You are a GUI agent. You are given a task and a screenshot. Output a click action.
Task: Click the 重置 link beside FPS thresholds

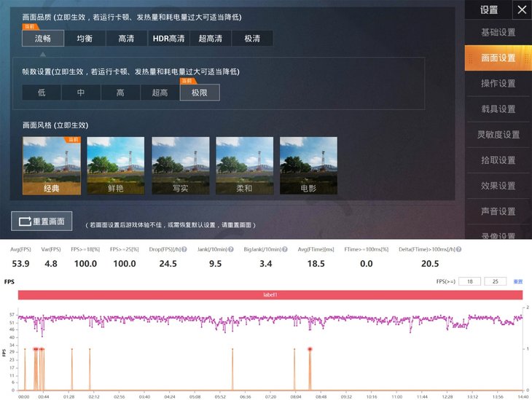coord(518,281)
